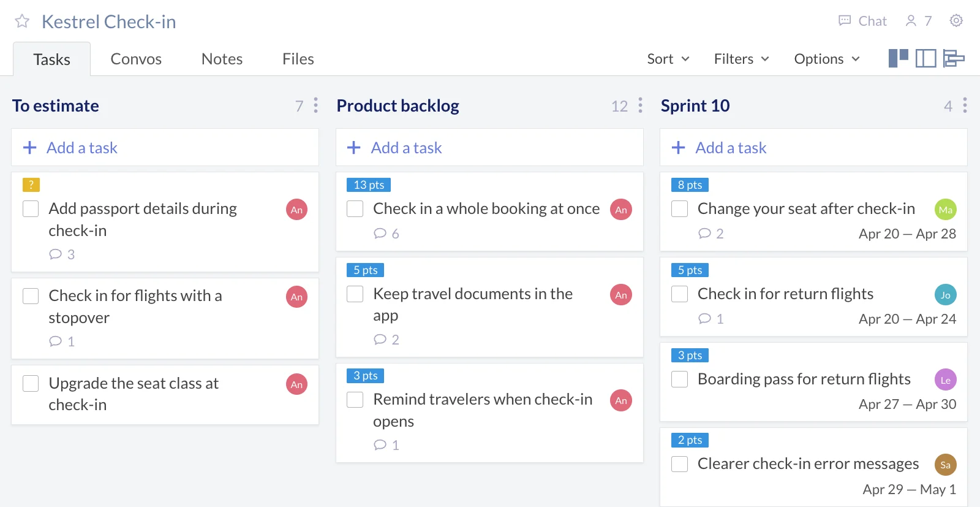Check off Upgrade the seat class task
The height and width of the screenshot is (507, 980).
pos(31,384)
